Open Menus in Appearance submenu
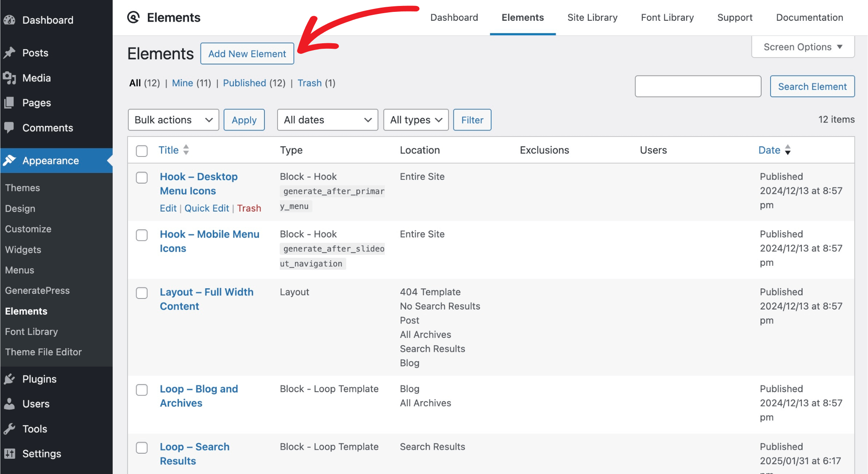This screenshot has width=868, height=474. tap(19, 270)
